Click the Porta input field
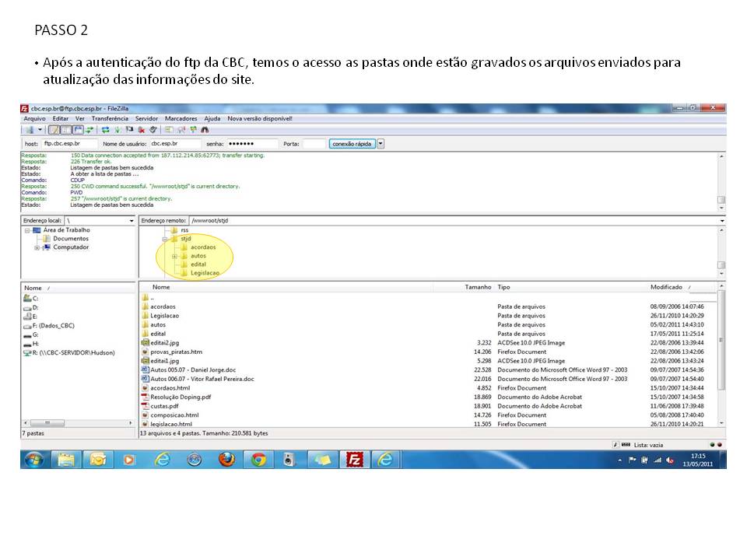747x560 pixels. tap(314, 144)
